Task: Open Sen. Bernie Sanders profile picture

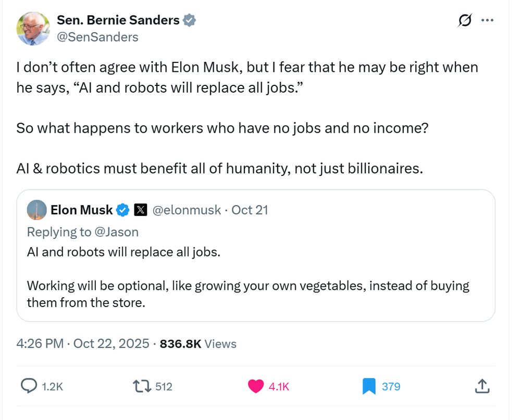Action: (33, 28)
